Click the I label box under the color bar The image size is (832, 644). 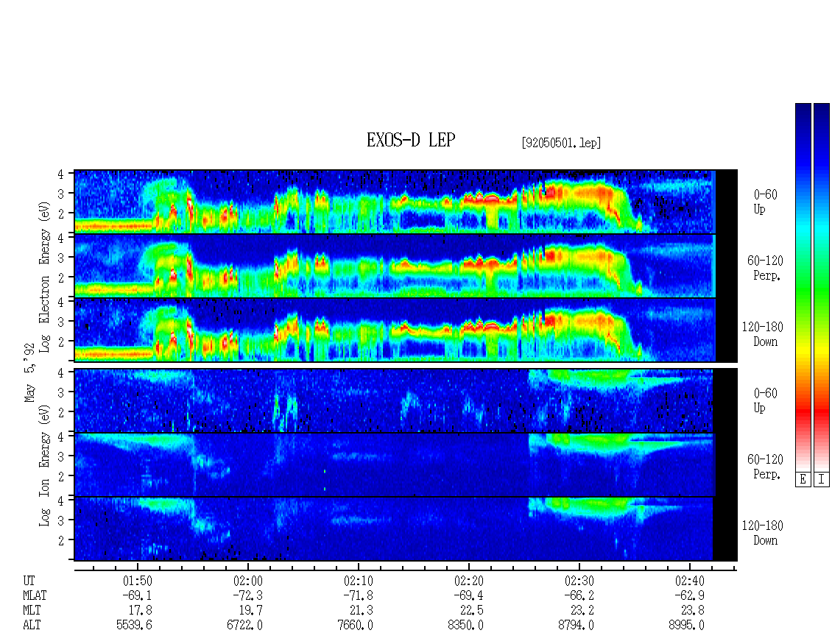tap(822, 480)
